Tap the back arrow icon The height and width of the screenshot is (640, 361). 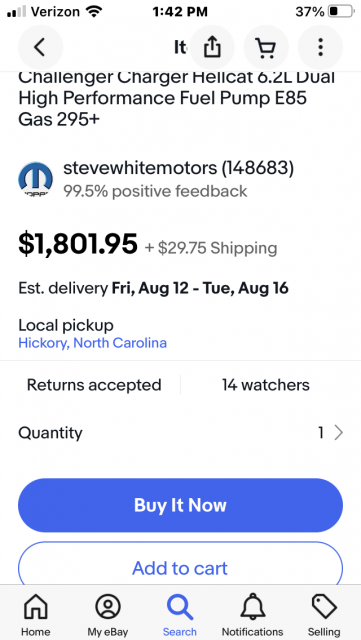tap(40, 47)
